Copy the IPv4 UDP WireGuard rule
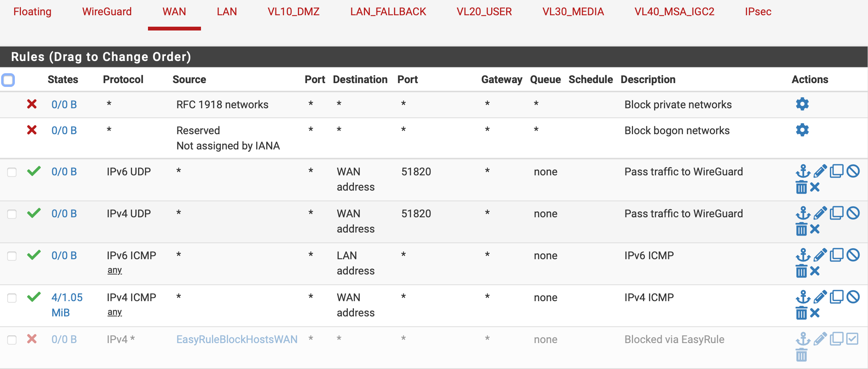Viewport: 868px width, 369px height. pyautogui.click(x=836, y=213)
